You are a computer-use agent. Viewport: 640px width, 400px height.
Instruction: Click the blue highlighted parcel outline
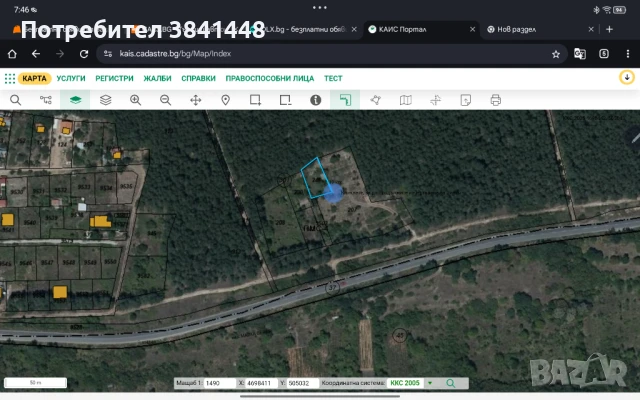coord(317,178)
